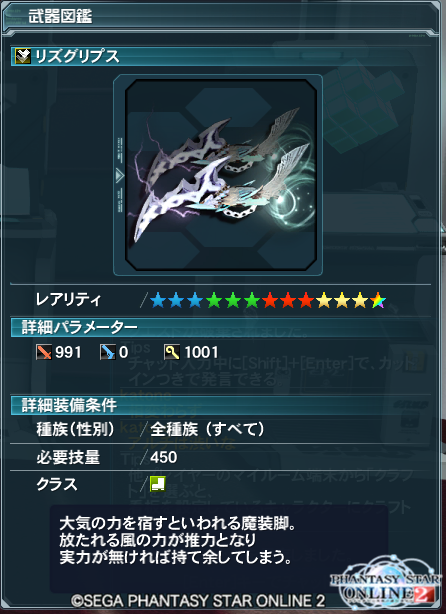
Task: Click the first red rarity star
Action: (x=269, y=301)
